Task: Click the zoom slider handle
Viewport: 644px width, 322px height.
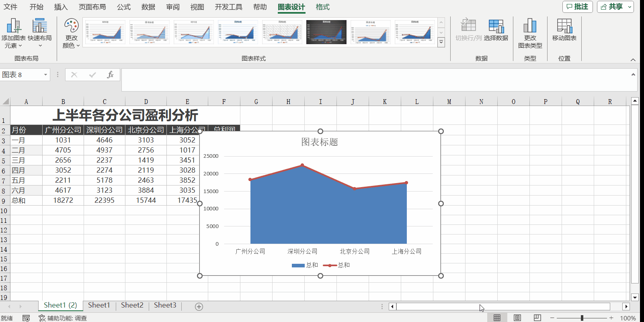Action: pyautogui.click(x=582, y=318)
